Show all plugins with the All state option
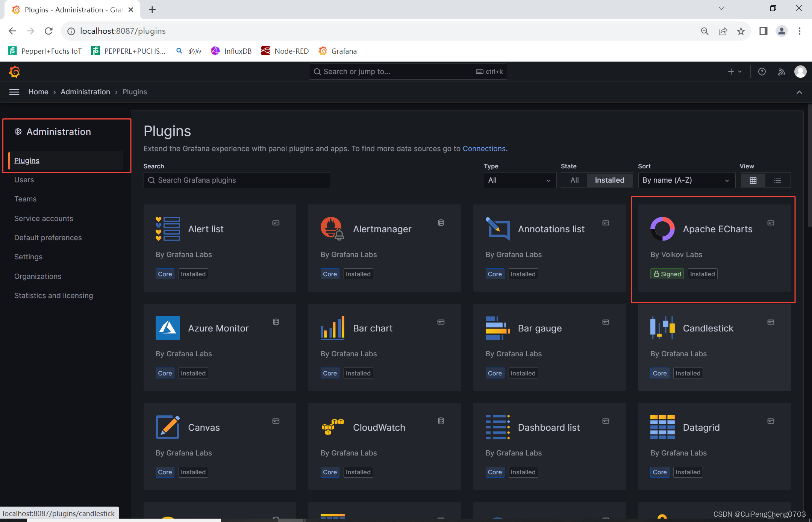Viewport: 812px width, 522px height. coord(574,180)
